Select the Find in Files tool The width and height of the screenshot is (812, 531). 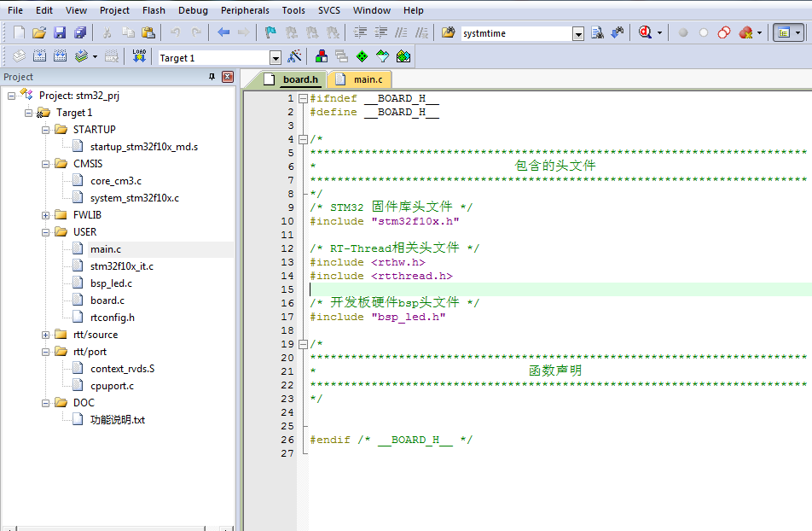tap(595, 32)
